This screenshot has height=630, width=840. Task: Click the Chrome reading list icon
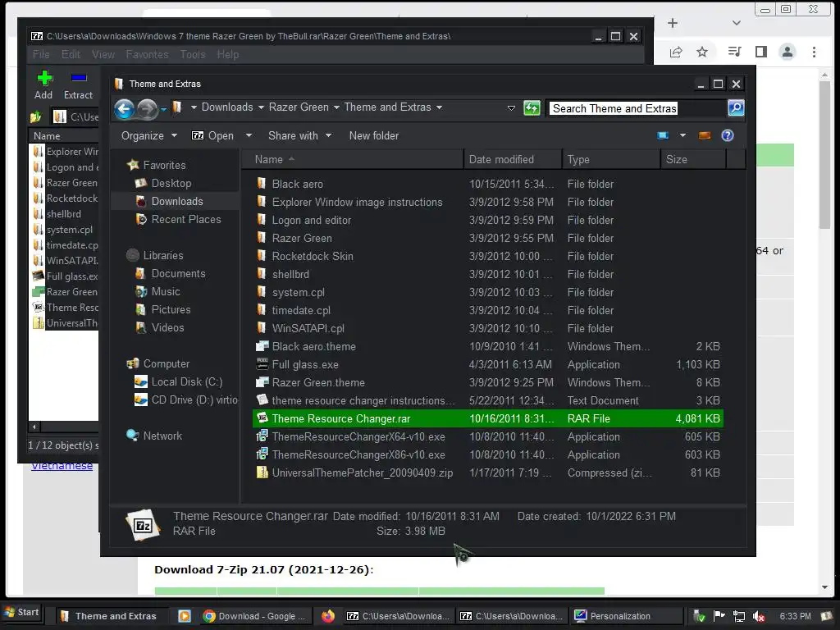coord(734,52)
